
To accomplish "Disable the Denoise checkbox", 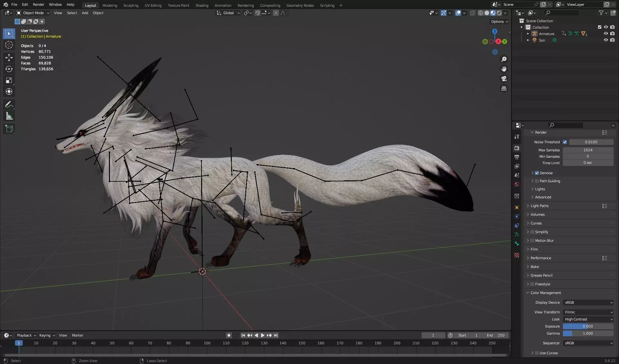I will [537, 173].
